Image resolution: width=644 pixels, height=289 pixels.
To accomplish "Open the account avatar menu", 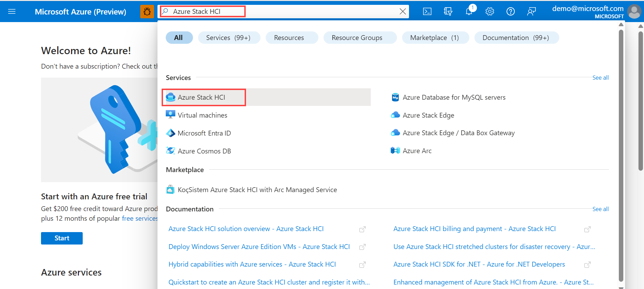I will tap(634, 11).
